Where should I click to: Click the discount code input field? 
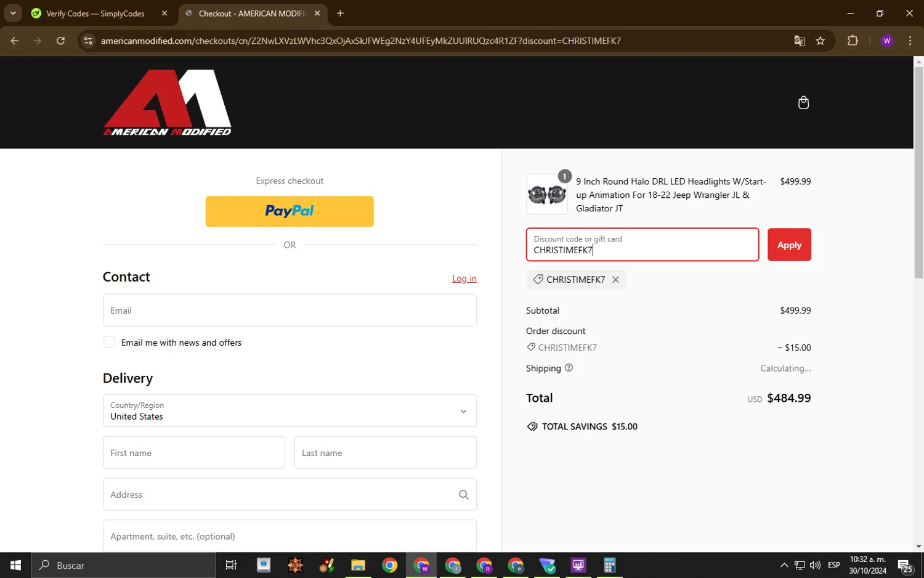642,245
